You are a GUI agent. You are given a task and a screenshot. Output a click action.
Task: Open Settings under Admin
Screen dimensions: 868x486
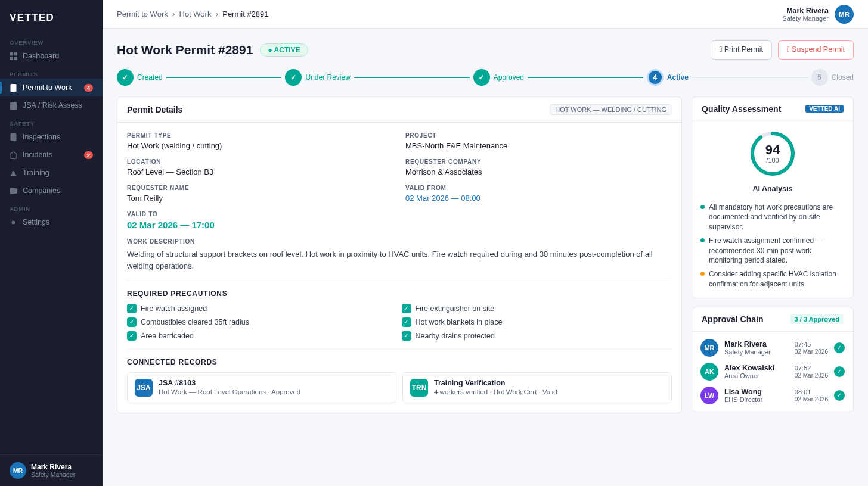pyautogui.click(x=36, y=222)
